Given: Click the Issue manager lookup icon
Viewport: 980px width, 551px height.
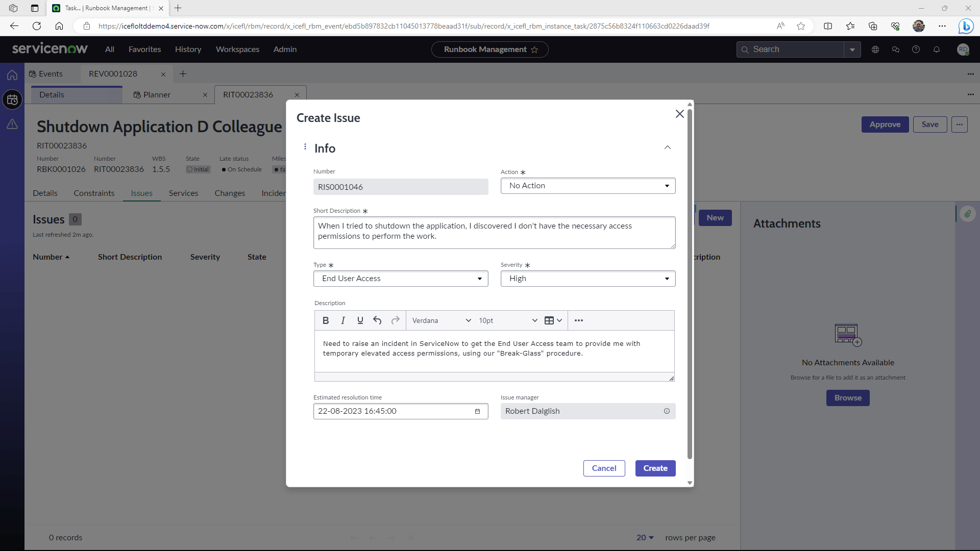Looking at the screenshot, I should click(x=666, y=411).
